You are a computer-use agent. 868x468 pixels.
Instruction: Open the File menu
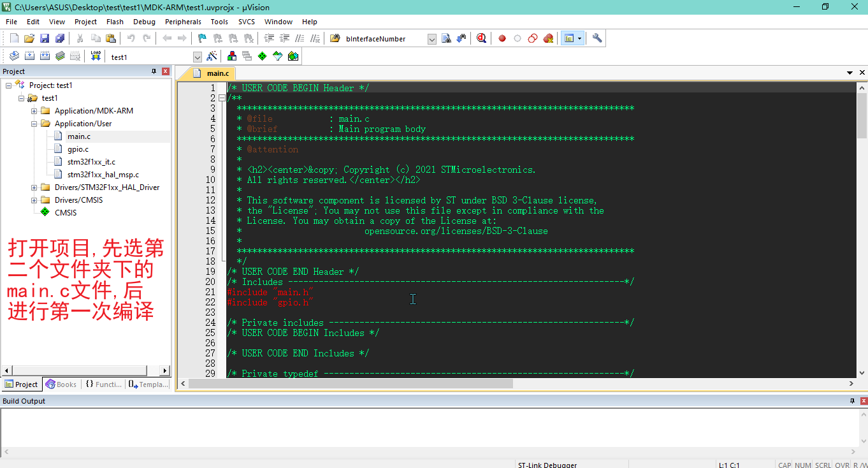(x=11, y=22)
